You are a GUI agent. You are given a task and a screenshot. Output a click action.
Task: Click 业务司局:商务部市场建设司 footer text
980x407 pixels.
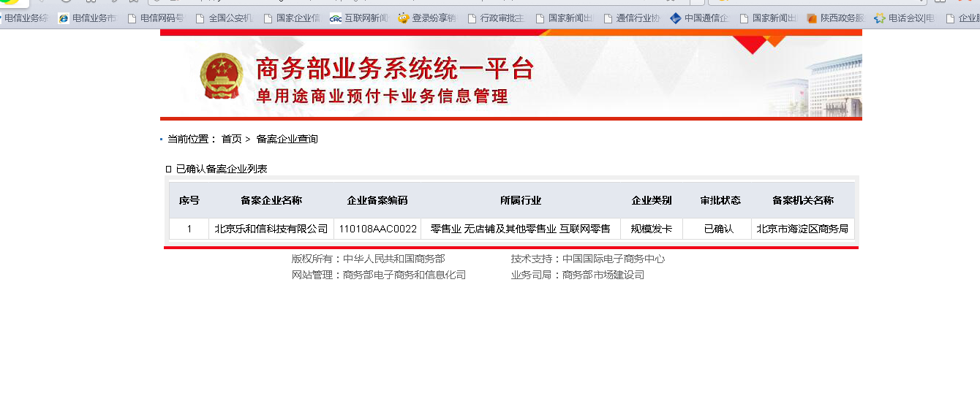(578, 275)
